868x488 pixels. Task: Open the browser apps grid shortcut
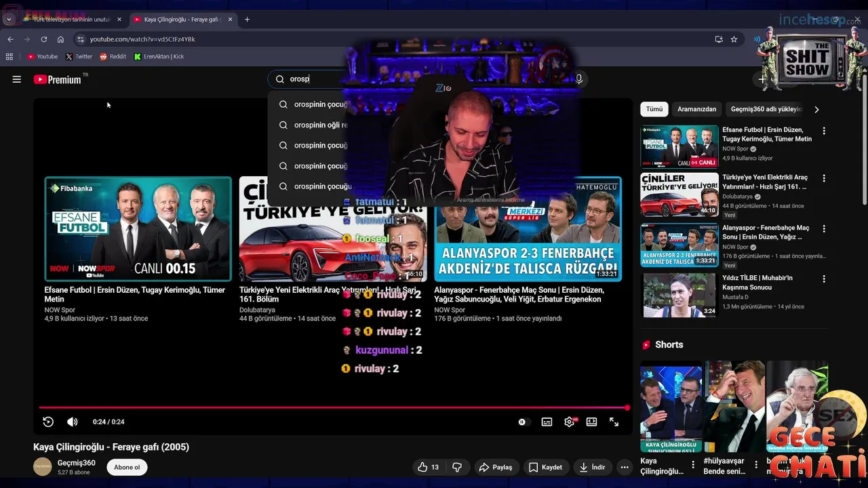tap(9, 57)
